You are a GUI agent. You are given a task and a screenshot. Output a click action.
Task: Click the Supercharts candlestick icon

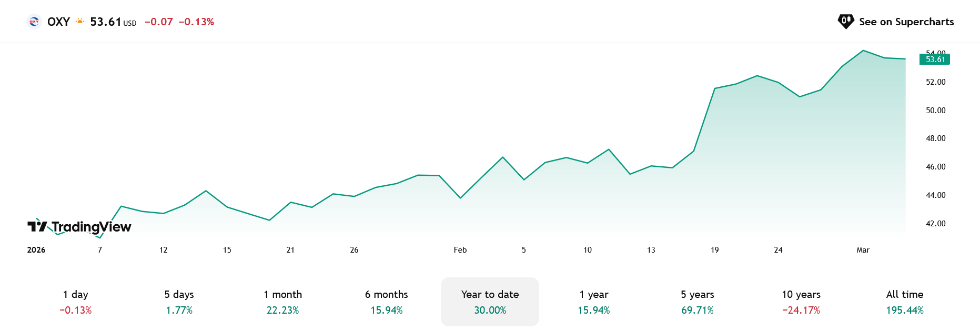click(x=845, y=22)
